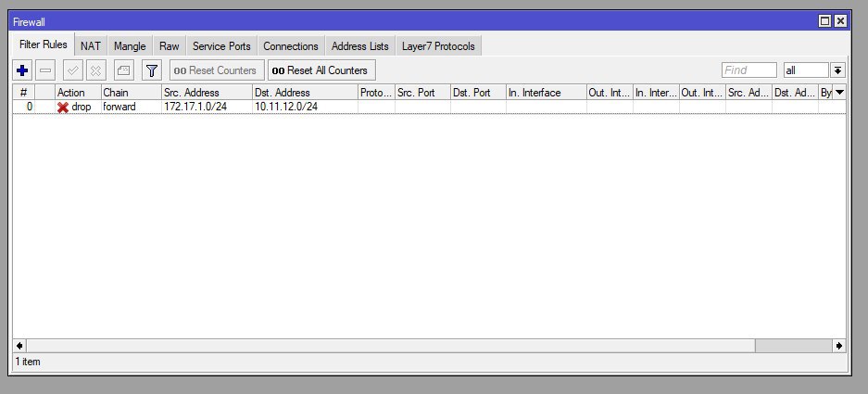Go to the Connections tab
The width and height of the screenshot is (868, 394).
click(x=291, y=46)
